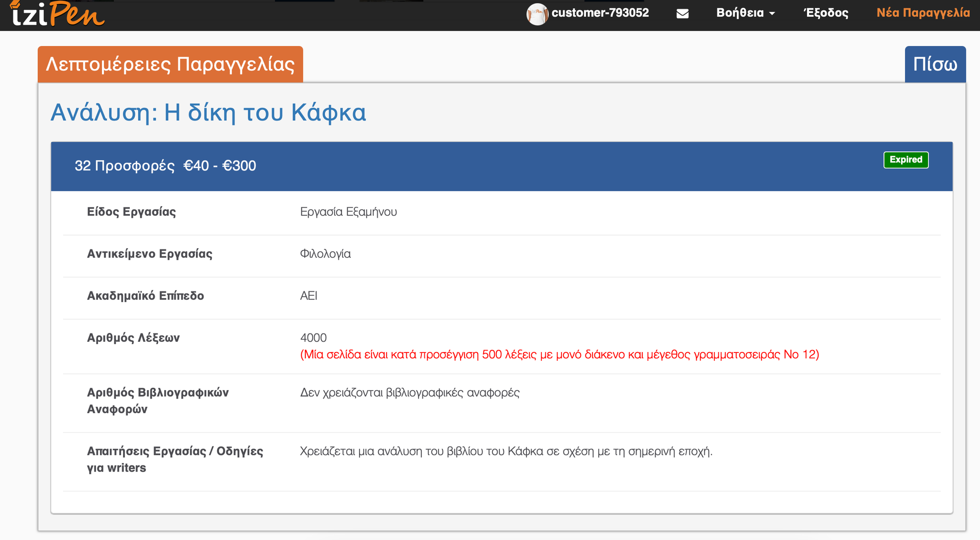Click the red page-size note text
This screenshot has height=540, width=980.
(x=559, y=354)
